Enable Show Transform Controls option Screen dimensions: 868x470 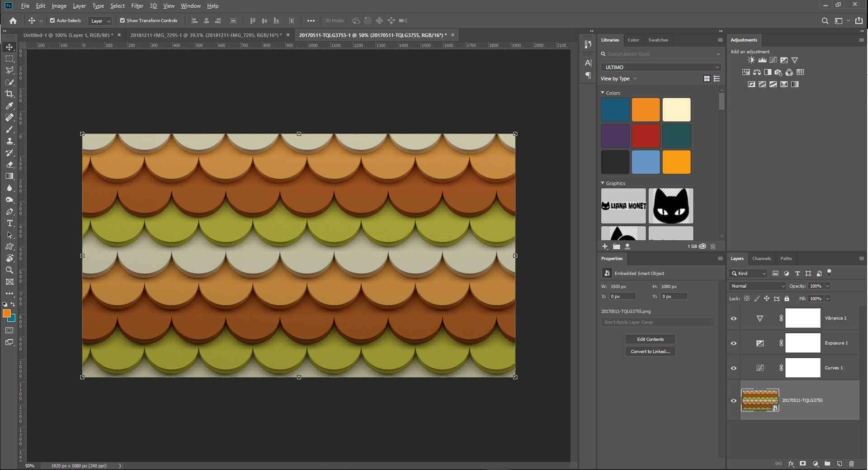coord(122,20)
